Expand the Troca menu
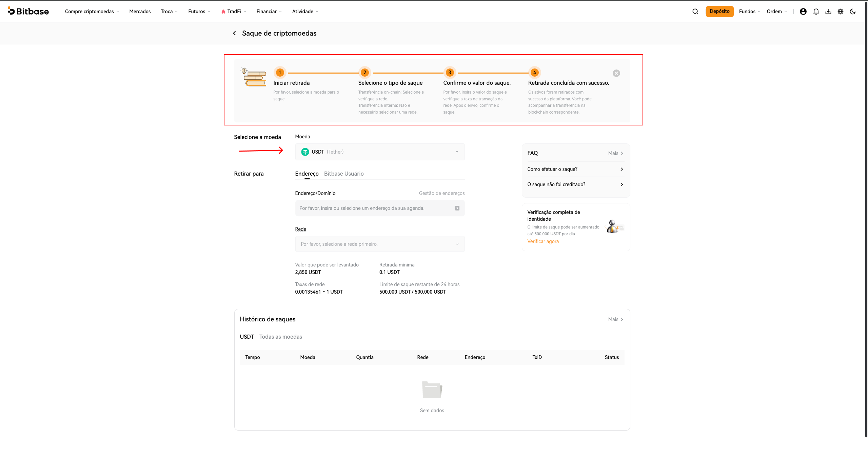The width and height of the screenshot is (868, 458). pyautogui.click(x=169, y=12)
